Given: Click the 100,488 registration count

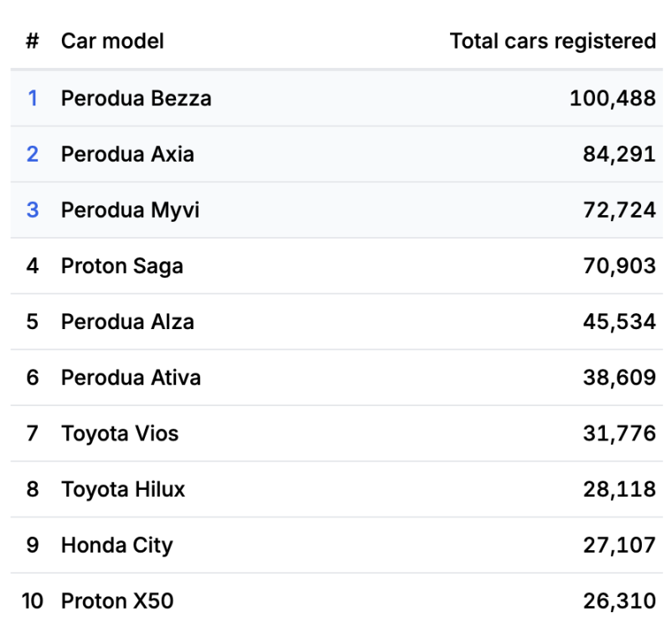Looking at the screenshot, I should click(x=613, y=98).
